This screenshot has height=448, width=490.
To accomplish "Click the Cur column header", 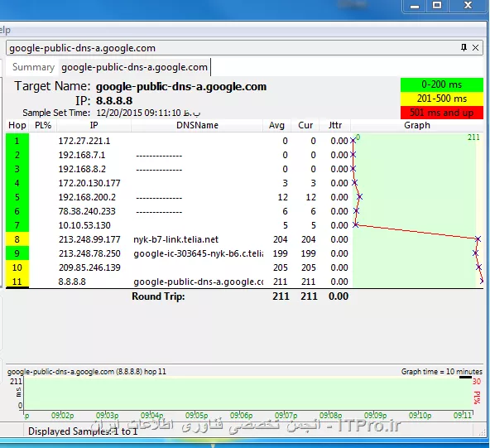I will [305, 125].
